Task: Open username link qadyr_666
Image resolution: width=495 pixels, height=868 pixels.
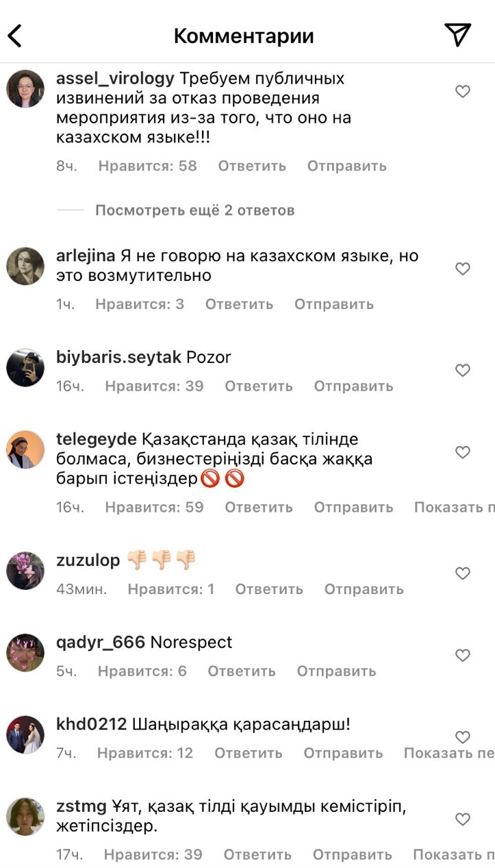Action: click(101, 643)
